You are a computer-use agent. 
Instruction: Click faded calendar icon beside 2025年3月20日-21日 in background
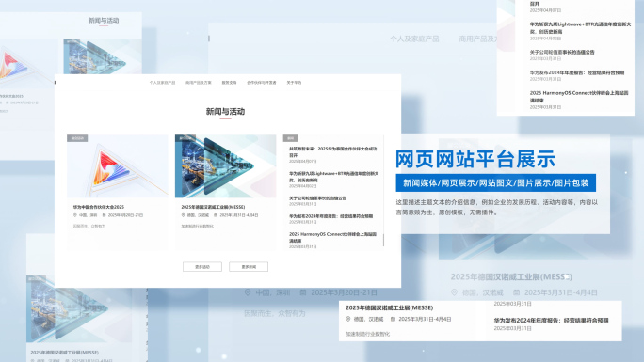coord(303,292)
